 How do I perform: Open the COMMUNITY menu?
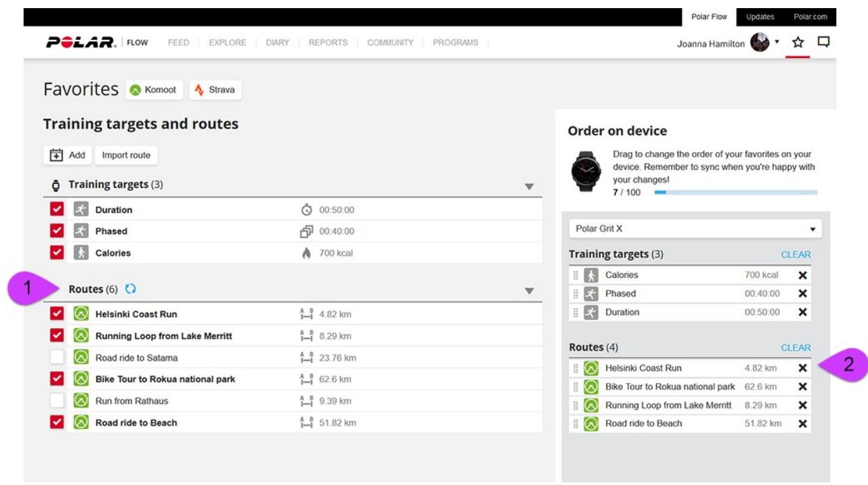point(390,43)
